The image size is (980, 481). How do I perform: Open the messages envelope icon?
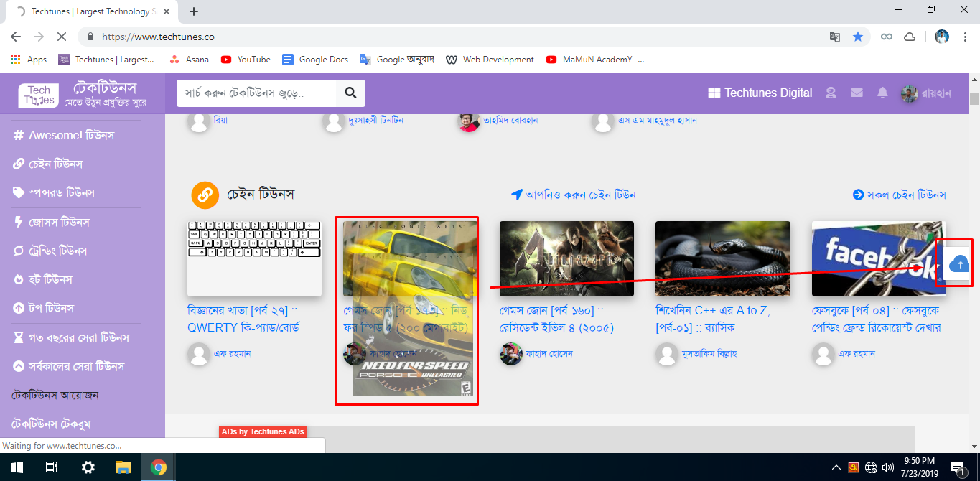(857, 93)
